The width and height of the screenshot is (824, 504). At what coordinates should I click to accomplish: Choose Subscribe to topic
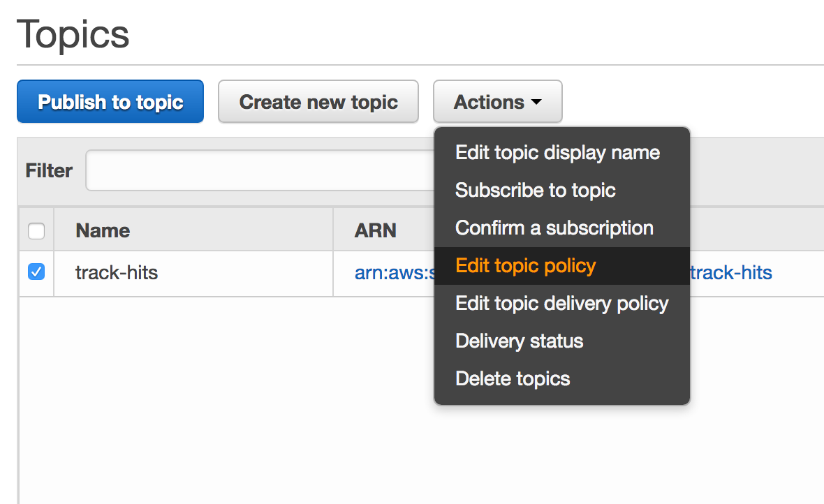tap(561, 191)
